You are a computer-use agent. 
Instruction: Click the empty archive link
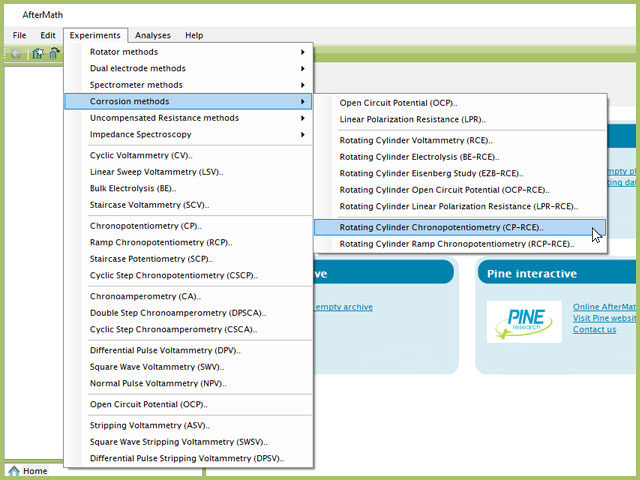(x=344, y=307)
